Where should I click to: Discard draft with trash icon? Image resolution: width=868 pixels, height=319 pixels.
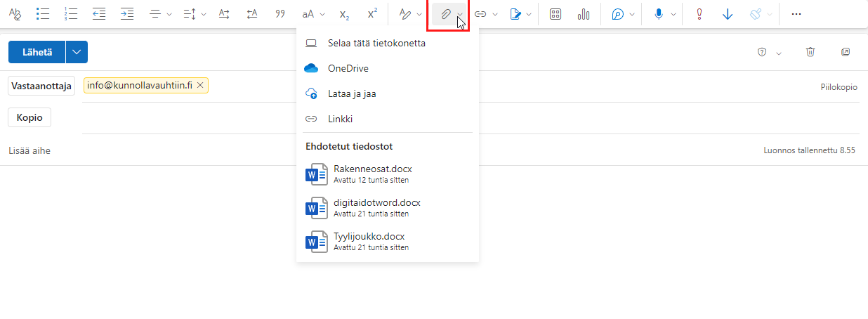810,52
